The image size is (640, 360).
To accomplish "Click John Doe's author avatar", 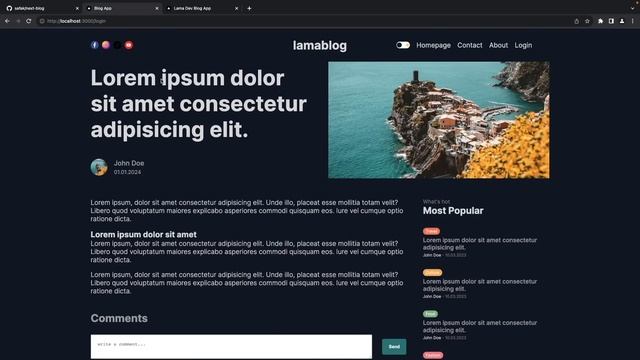I will 99,167.
